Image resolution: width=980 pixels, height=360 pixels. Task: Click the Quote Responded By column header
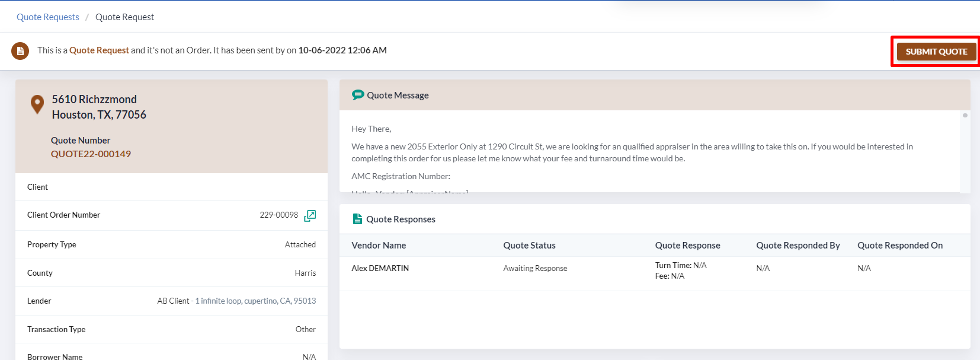798,246
